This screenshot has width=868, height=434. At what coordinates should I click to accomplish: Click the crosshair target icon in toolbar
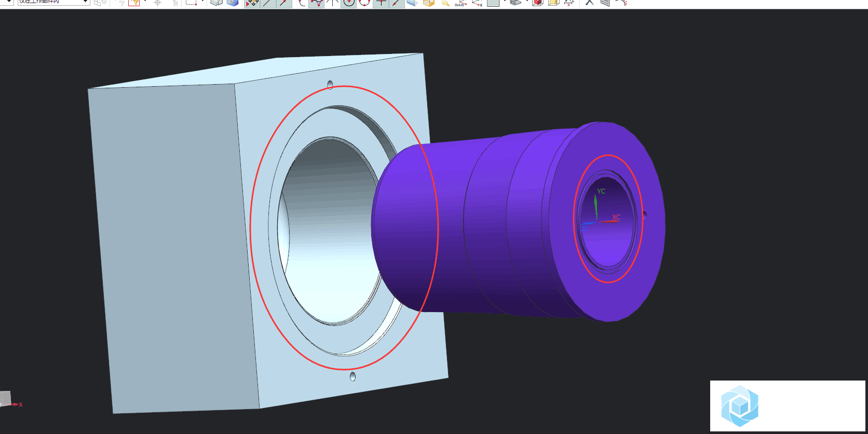[x=158, y=3]
